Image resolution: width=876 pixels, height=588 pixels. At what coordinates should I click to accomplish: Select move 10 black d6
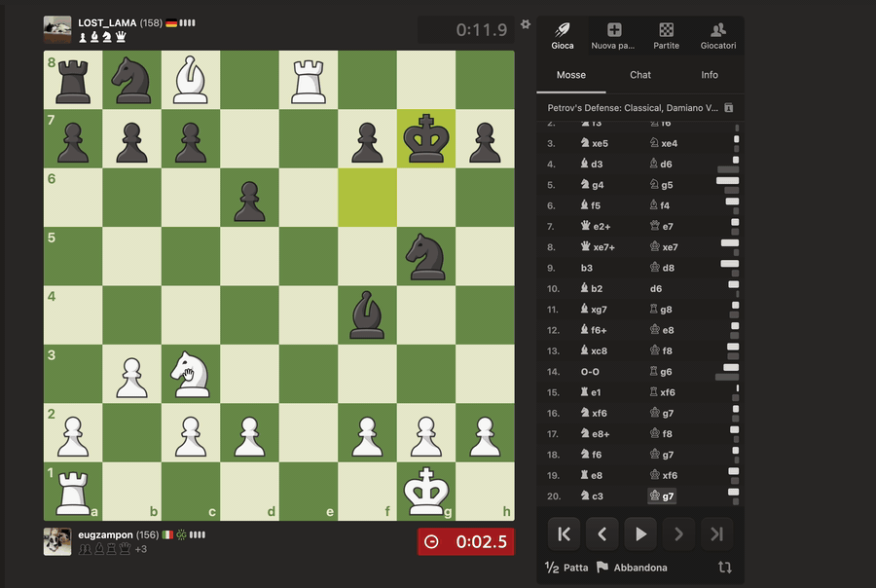tap(656, 288)
